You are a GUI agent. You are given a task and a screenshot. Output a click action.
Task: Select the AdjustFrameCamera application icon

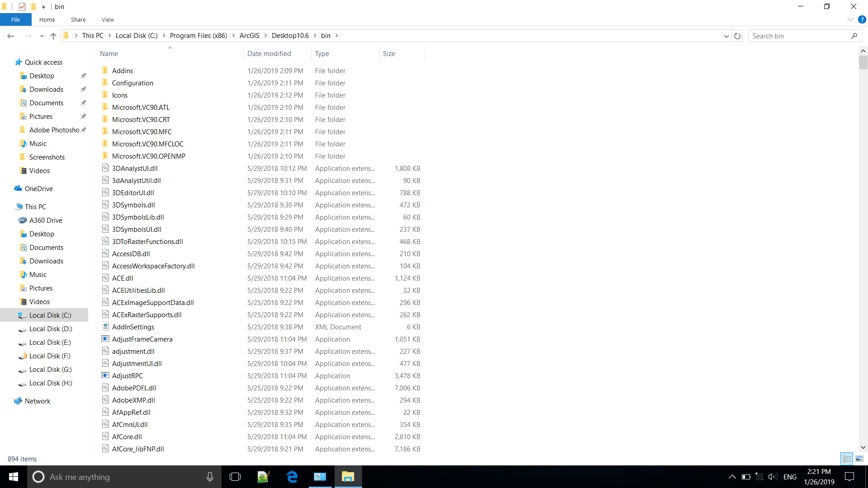pyautogui.click(x=105, y=339)
